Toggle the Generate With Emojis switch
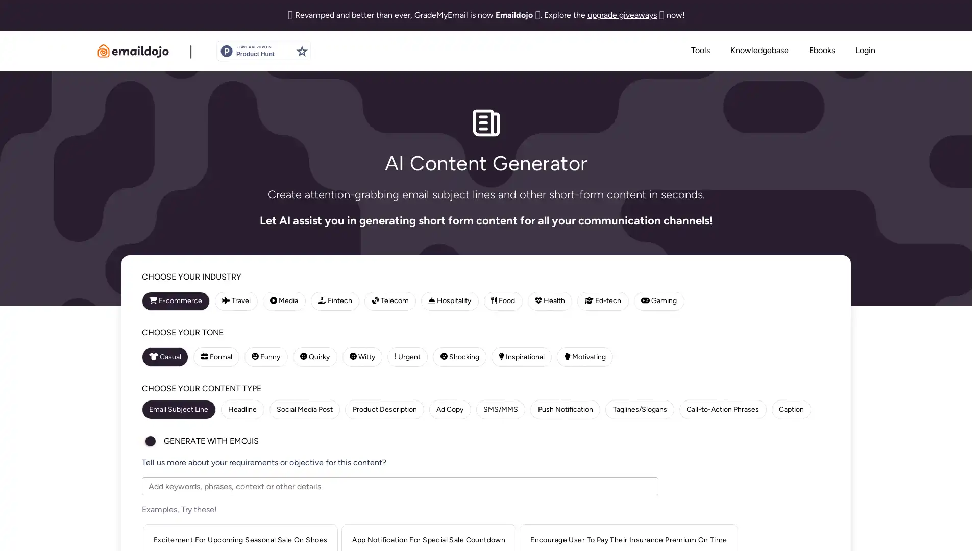The height and width of the screenshot is (551, 980). click(x=151, y=441)
